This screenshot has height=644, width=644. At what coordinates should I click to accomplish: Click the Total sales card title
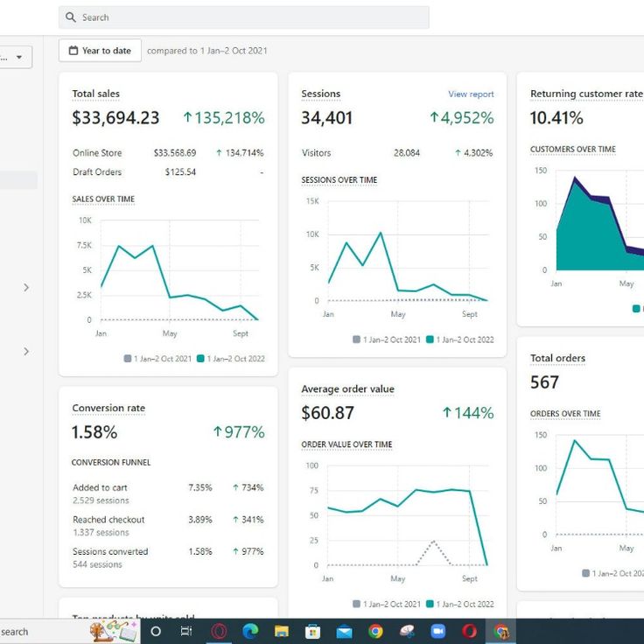click(95, 94)
